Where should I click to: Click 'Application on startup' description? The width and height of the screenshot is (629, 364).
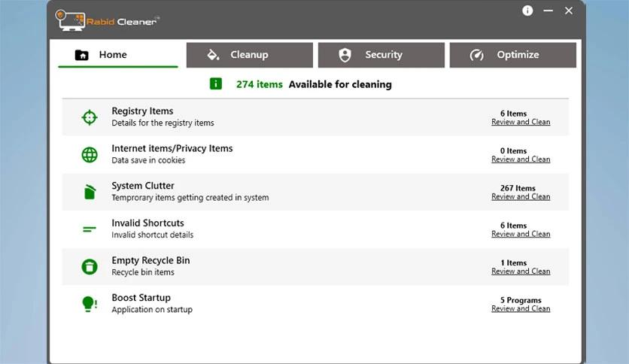click(152, 310)
